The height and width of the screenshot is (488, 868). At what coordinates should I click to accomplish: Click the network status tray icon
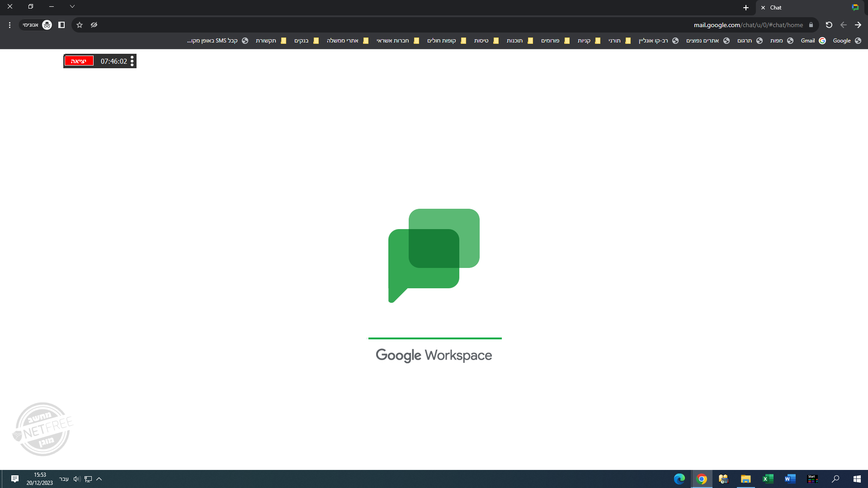click(88, 479)
